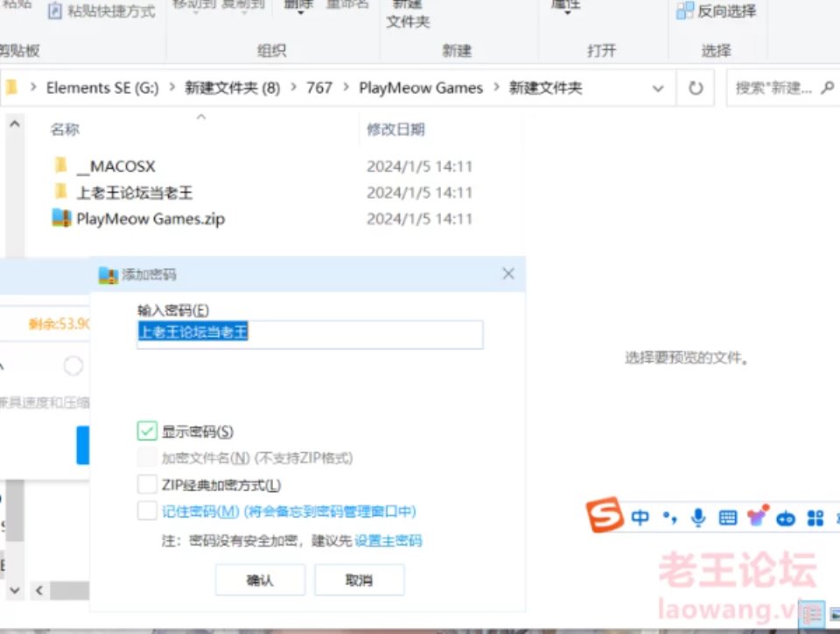
Task: Click the horizontal scrollbar thumb
Action: [70, 590]
